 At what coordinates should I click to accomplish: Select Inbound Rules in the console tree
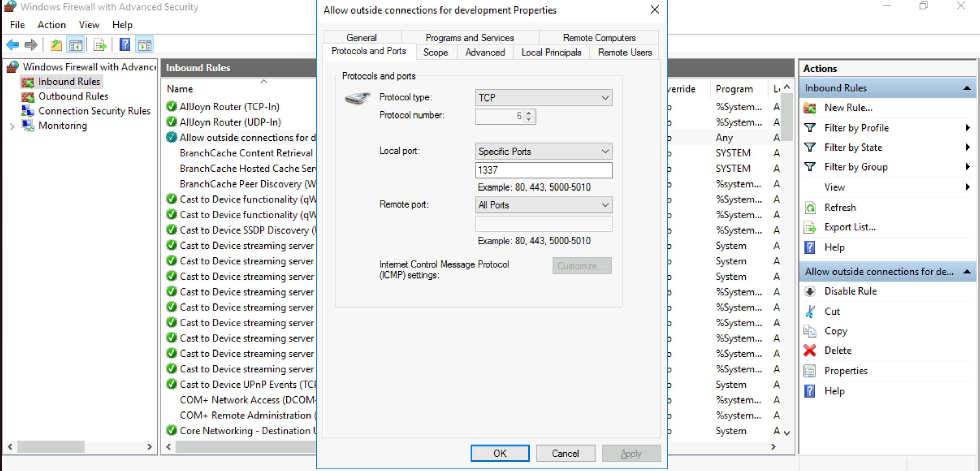[x=69, y=82]
